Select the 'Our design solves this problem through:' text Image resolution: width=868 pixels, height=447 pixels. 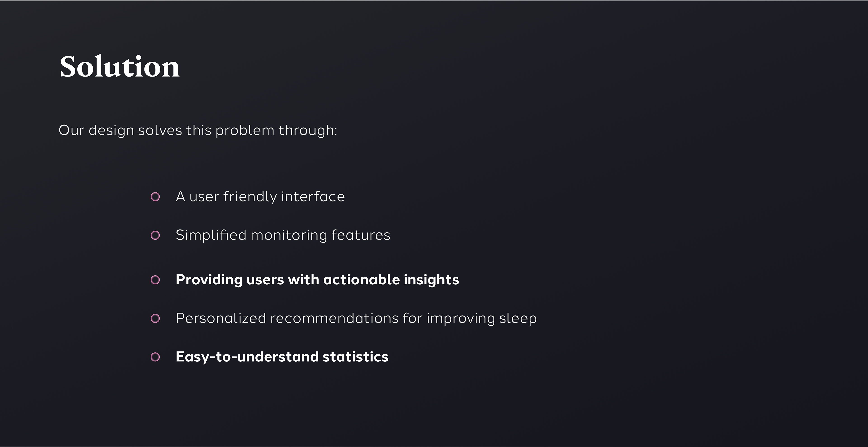pos(198,131)
